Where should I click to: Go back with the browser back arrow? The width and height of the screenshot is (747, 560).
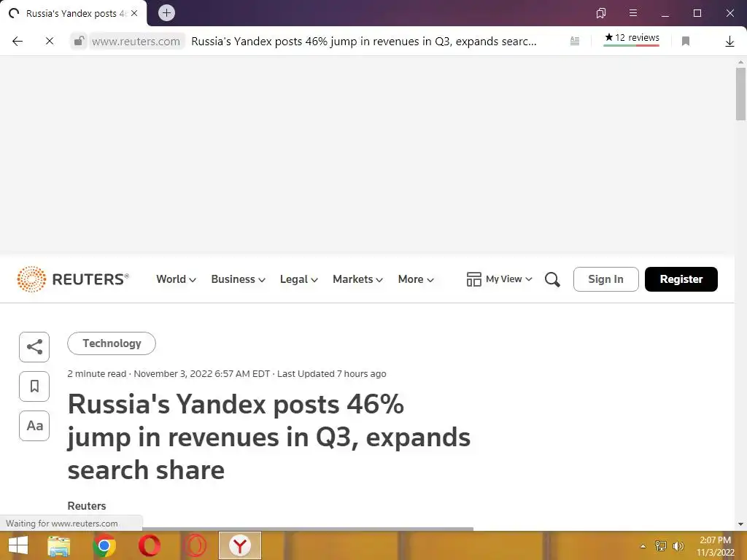(18, 42)
